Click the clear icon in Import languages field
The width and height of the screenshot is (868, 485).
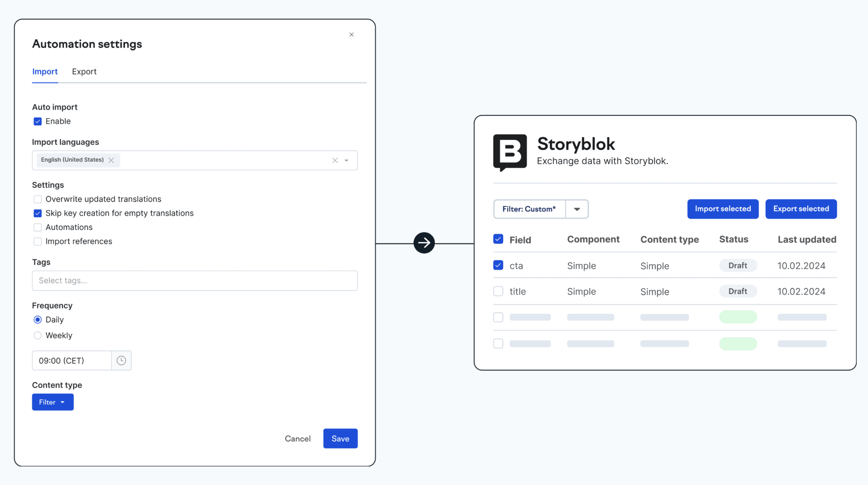335,160
